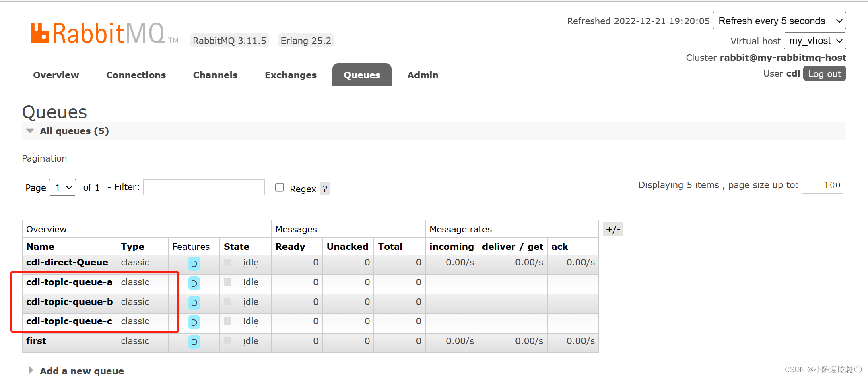Open the Admin tab
This screenshot has width=868, height=377.
(x=422, y=75)
